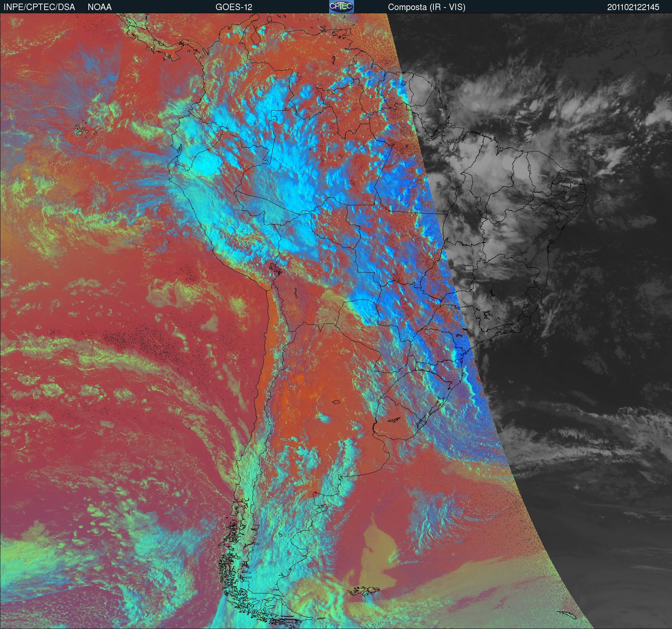This screenshot has height=629, width=672.
Task: Select the Composta (IR - VIS) title
Action: (x=427, y=7)
